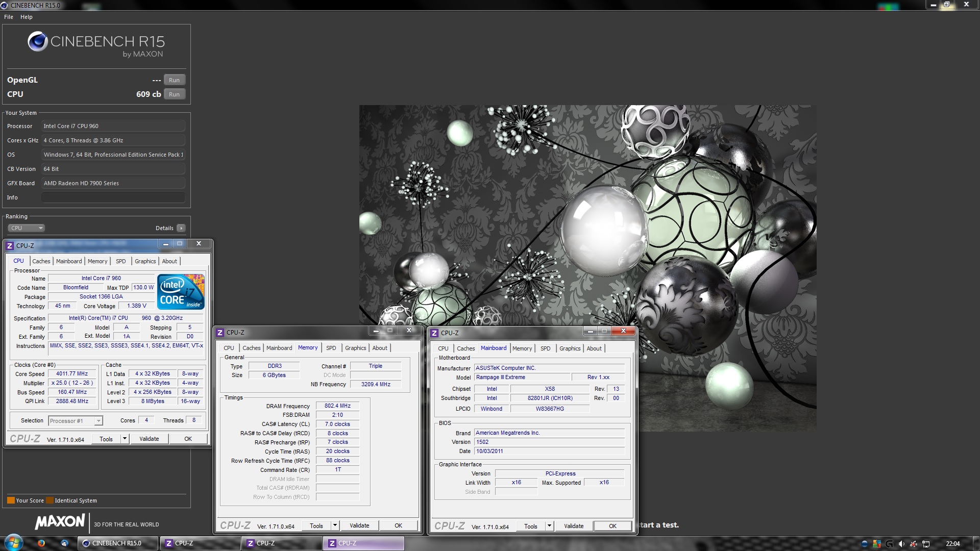Click OK in Memory CPU-Z window
The image size is (980, 551).
pos(399,525)
